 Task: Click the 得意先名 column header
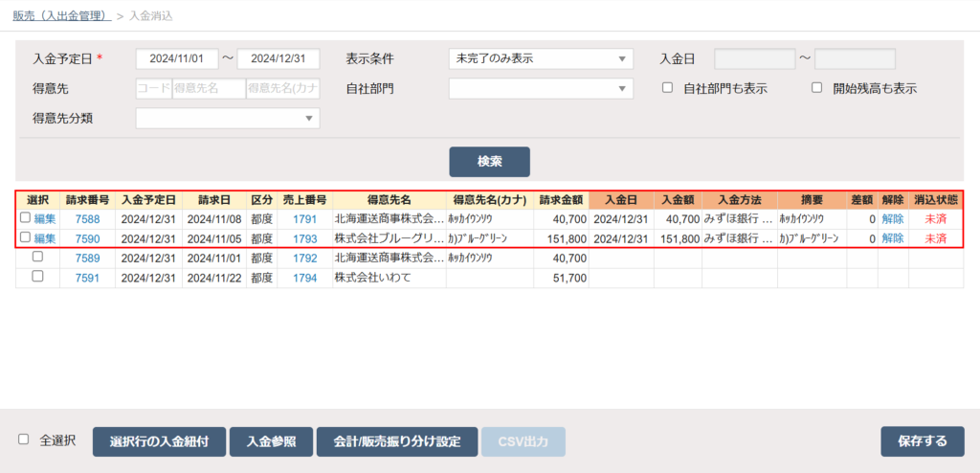[390, 199]
